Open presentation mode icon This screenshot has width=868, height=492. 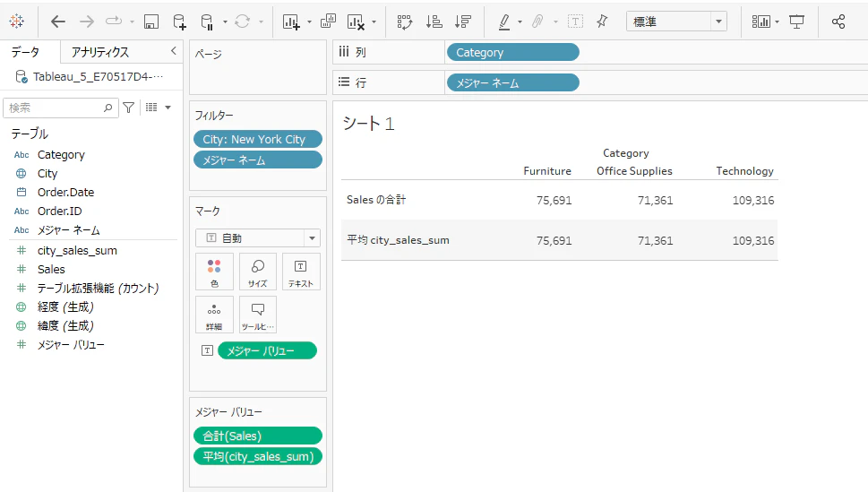point(796,22)
